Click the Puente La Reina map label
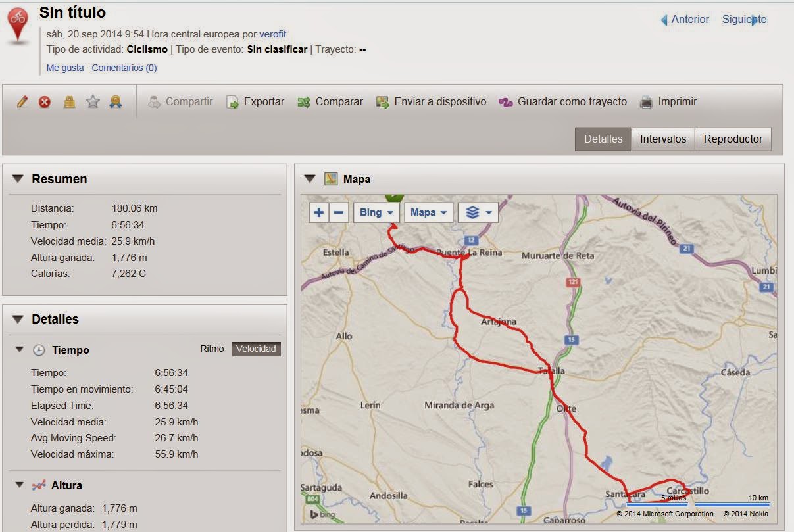Viewport: 794px width, 532px height. click(x=469, y=253)
